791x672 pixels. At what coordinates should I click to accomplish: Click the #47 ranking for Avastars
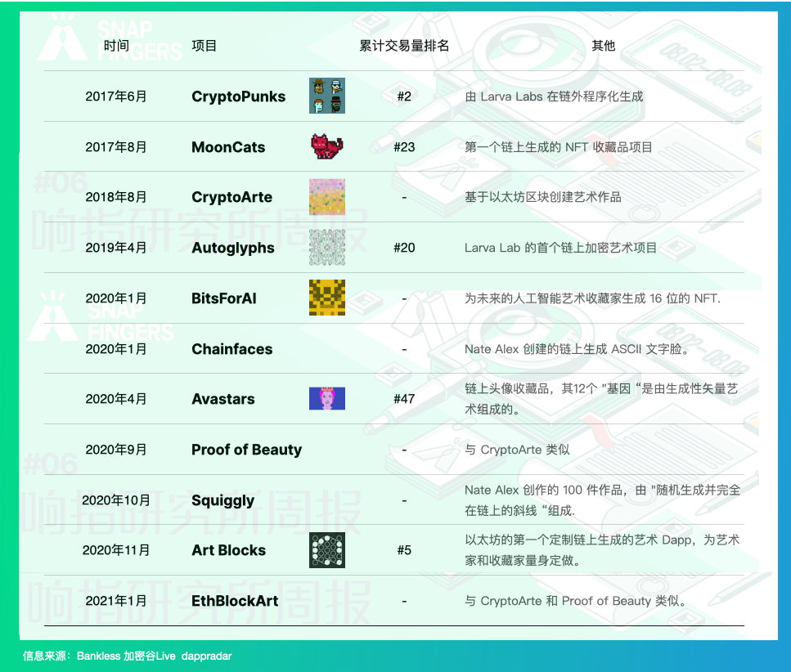pyautogui.click(x=404, y=399)
